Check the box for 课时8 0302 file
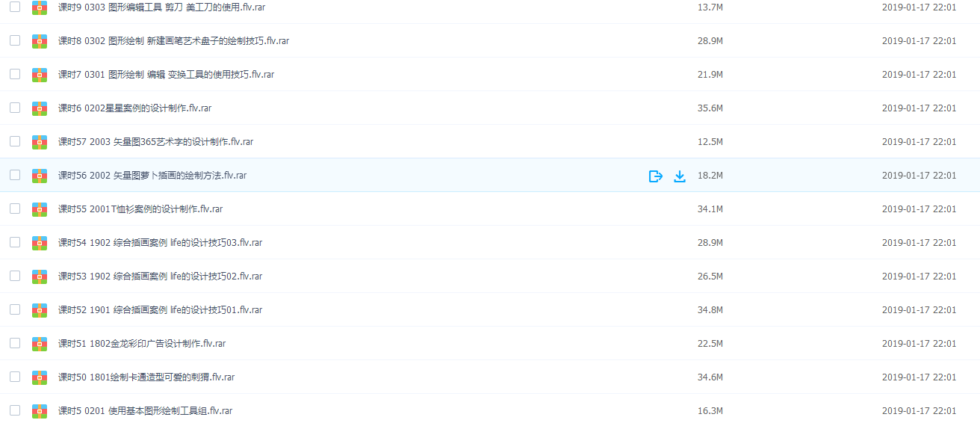The height and width of the screenshot is (426, 980). pyautogui.click(x=15, y=40)
